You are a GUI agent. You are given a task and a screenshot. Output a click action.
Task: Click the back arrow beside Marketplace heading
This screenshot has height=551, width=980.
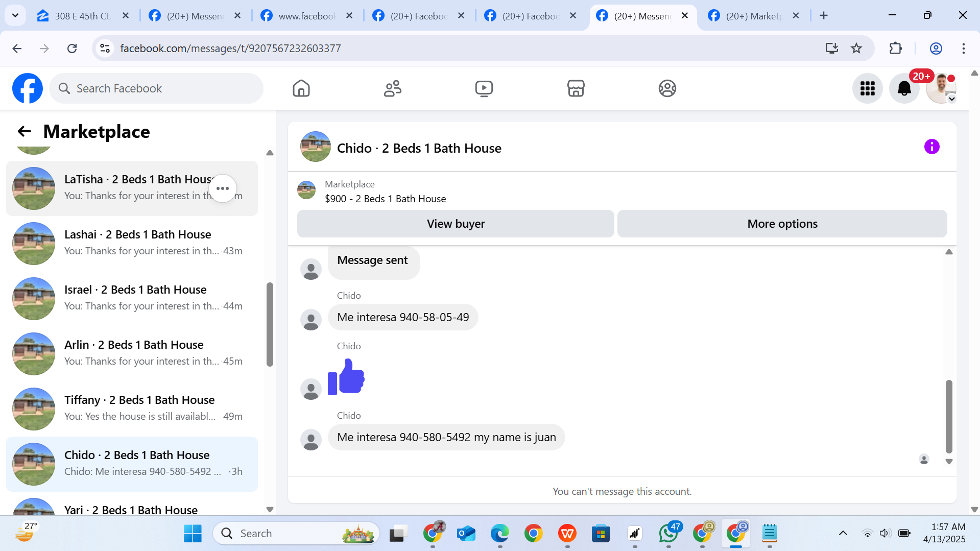24,132
